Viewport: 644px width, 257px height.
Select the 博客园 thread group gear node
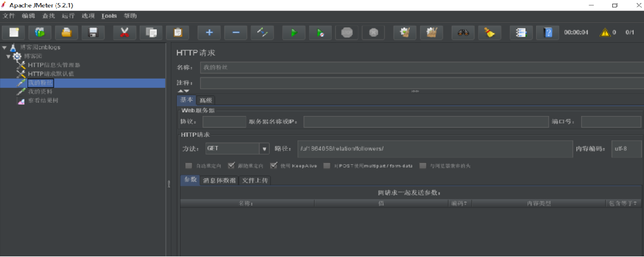pos(34,56)
